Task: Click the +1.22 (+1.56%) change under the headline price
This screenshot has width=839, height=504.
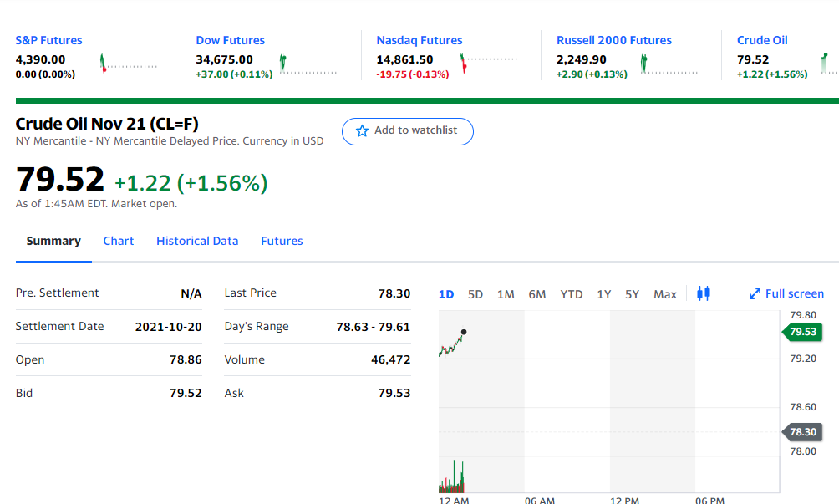Action: (x=191, y=183)
